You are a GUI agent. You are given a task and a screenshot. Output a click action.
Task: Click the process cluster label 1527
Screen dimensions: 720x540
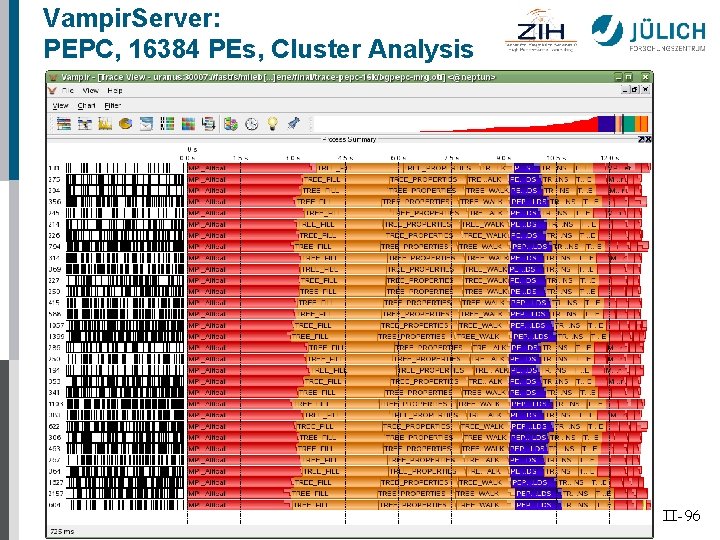56,482
